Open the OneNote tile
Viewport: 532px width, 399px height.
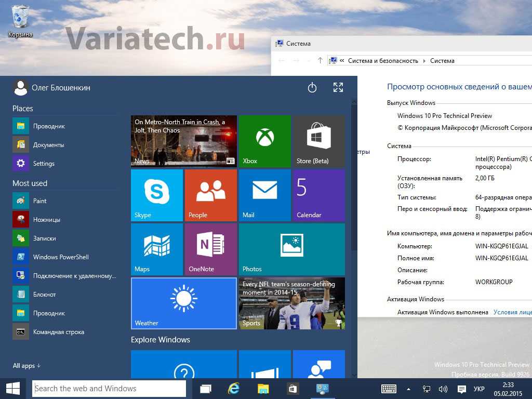point(211,249)
